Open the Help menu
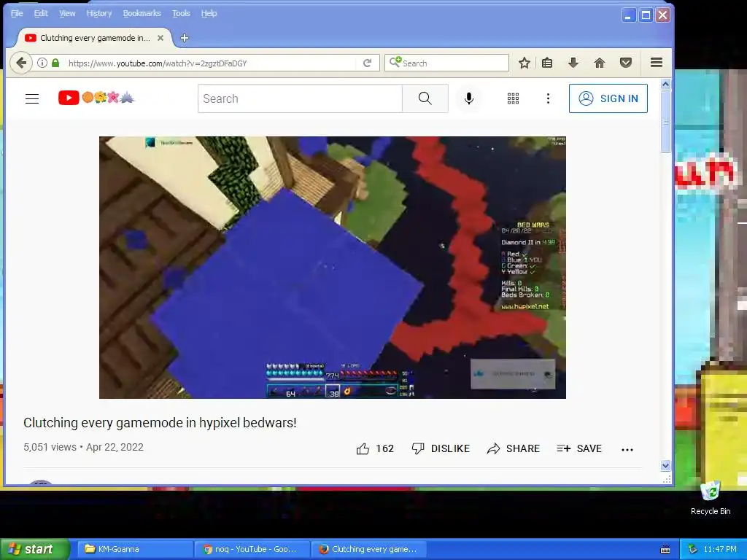The height and width of the screenshot is (560, 747). (x=209, y=13)
